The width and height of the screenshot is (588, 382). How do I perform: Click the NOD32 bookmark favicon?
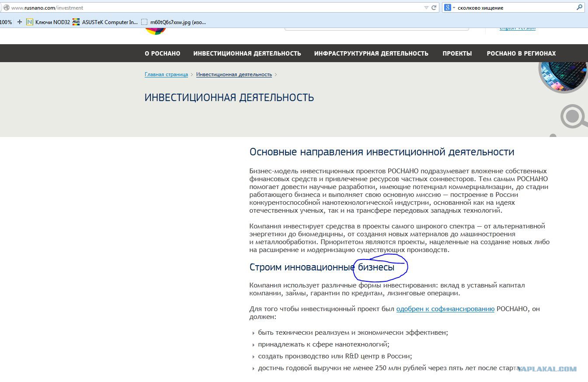(30, 22)
